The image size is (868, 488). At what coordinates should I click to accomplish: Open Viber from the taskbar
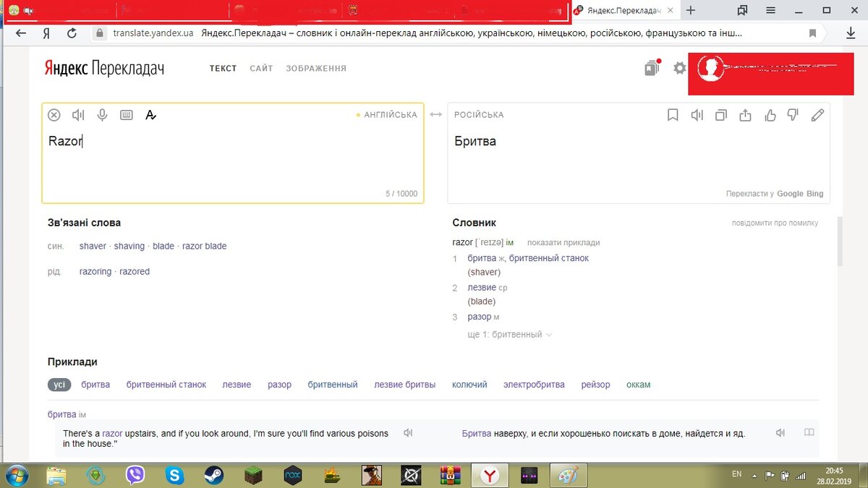coord(135,475)
